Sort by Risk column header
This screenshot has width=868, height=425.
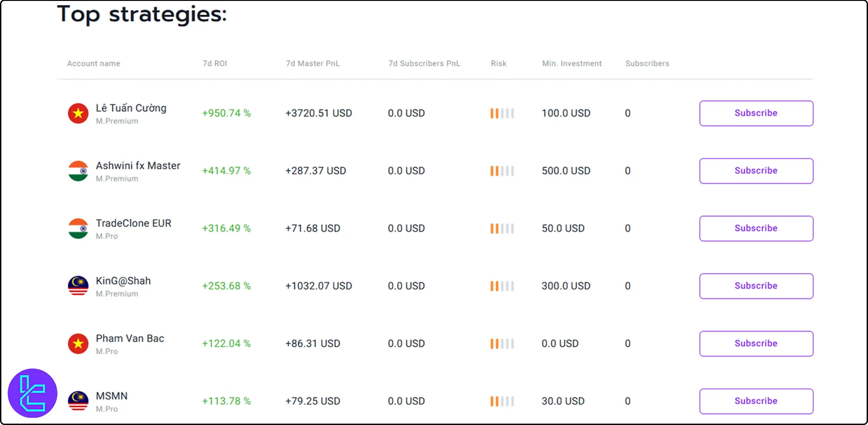click(499, 64)
